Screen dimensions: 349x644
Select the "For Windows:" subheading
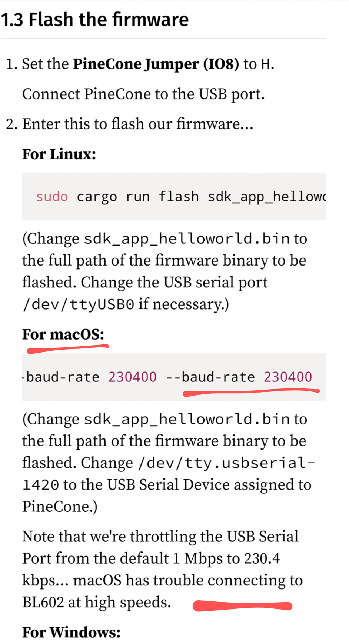point(71,632)
